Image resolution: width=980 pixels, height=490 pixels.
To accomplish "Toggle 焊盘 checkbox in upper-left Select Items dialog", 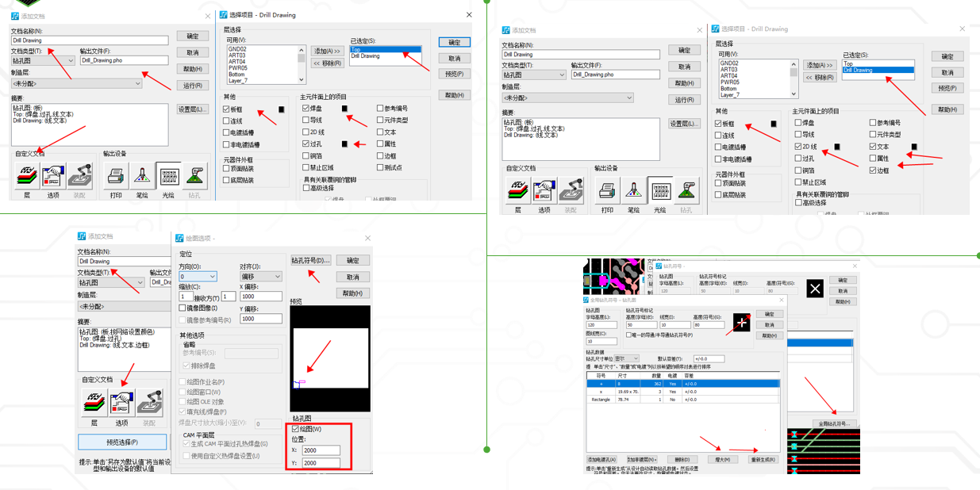I will click(x=306, y=109).
